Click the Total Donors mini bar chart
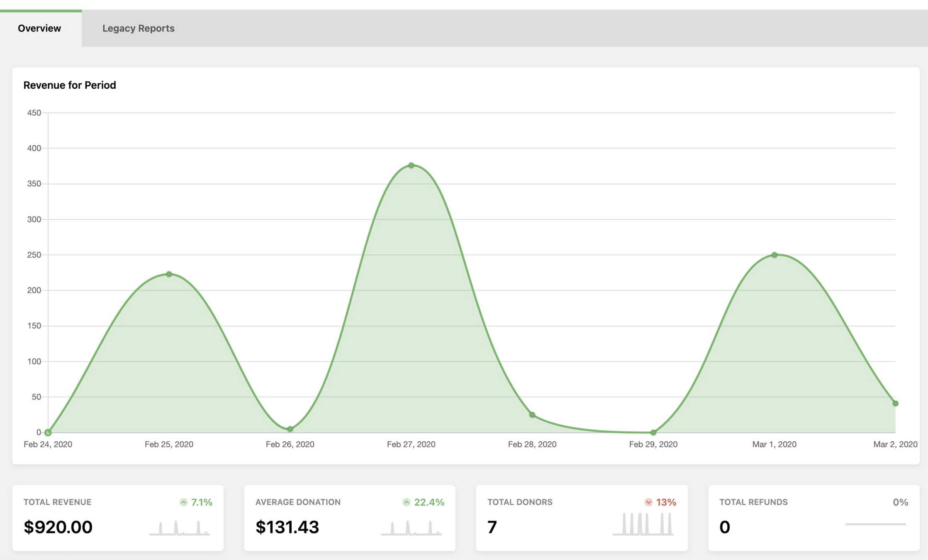 643,524
